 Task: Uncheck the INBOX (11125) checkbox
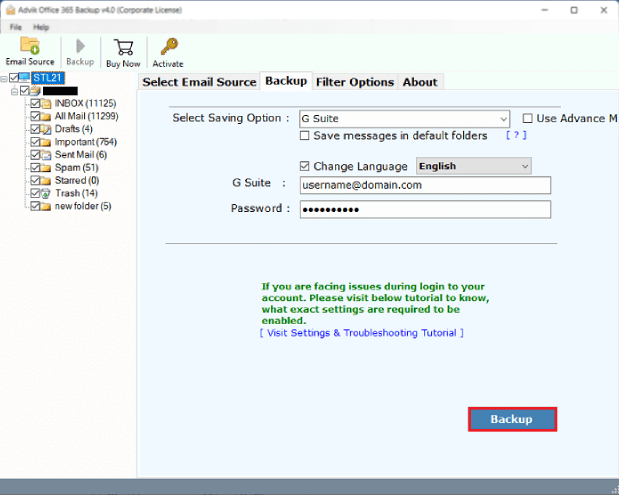[x=36, y=103]
